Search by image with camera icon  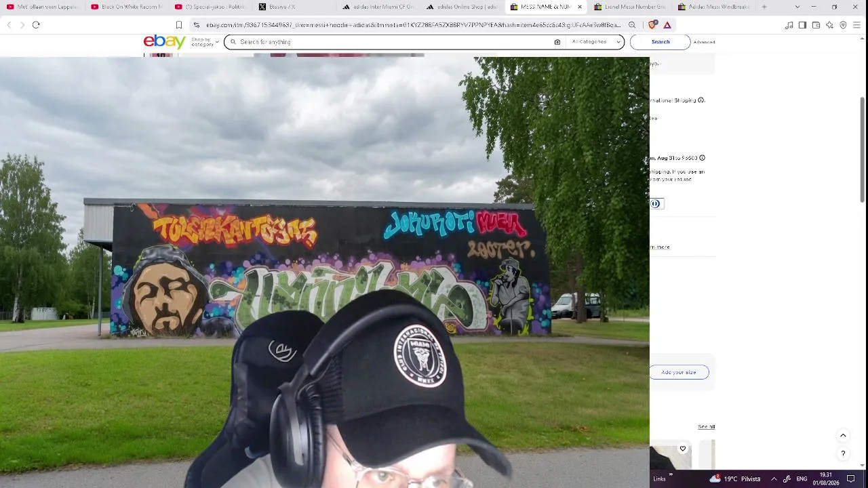pos(557,42)
